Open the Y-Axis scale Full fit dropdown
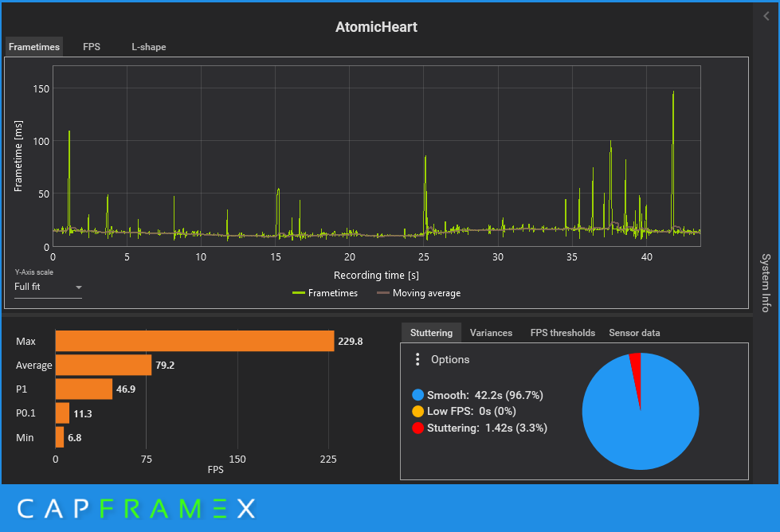Screen dimensions: 780x532 [x=48, y=287]
